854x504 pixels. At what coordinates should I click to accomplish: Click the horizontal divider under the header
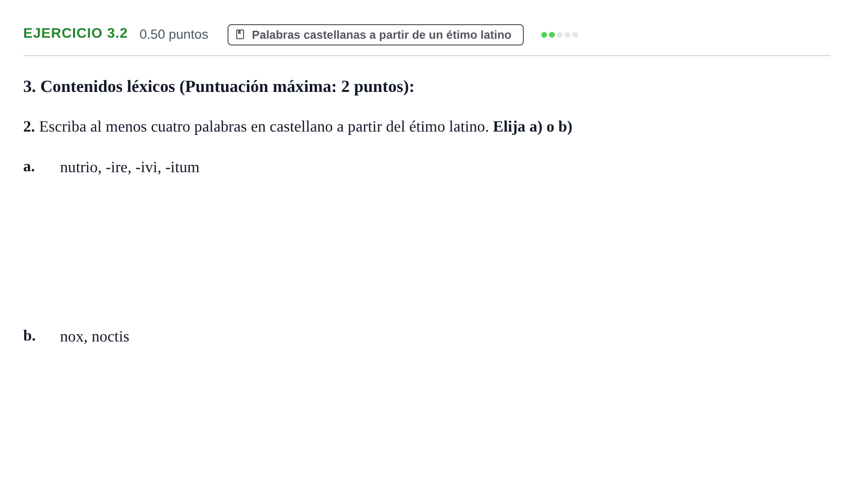click(x=427, y=56)
